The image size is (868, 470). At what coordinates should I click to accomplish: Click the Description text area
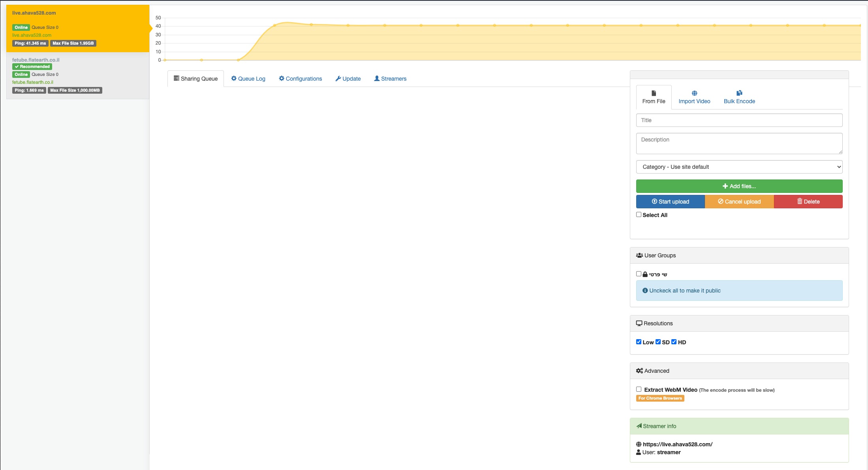click(x=739, y=143)
